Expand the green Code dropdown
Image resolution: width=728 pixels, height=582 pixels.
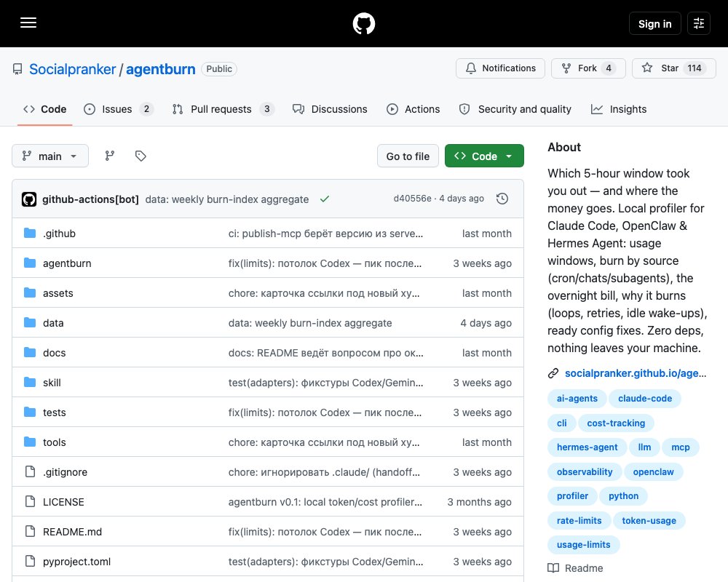tap(484, 156)
